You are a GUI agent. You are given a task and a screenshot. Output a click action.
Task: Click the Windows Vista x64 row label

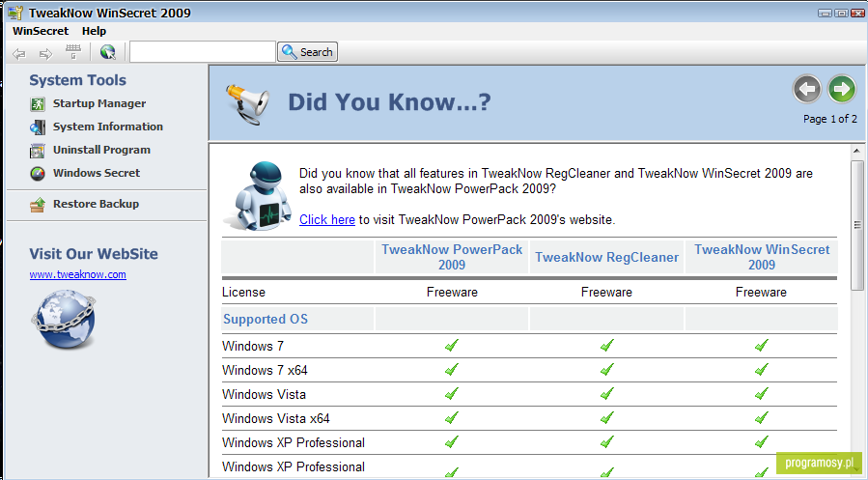click(x=276, y=418)
